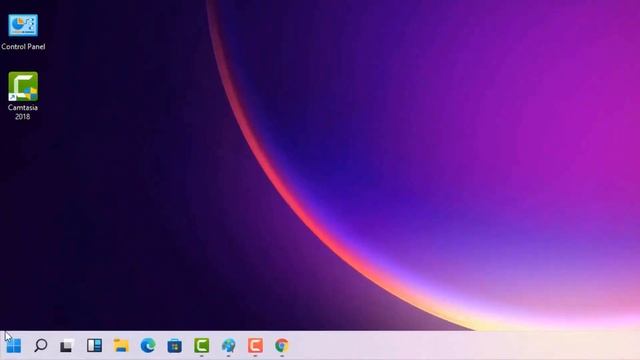Launch File Explorer from the taskbar

[121, 345]
